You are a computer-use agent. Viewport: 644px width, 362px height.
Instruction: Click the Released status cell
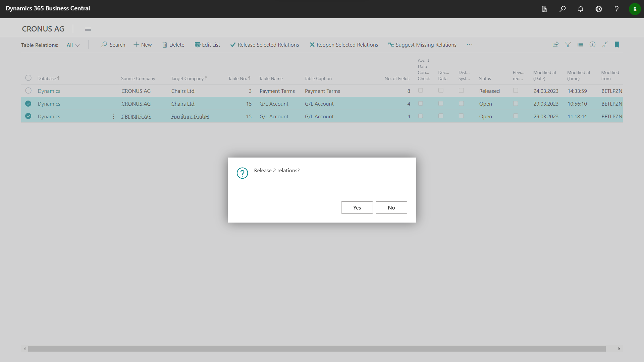point(489,91)
